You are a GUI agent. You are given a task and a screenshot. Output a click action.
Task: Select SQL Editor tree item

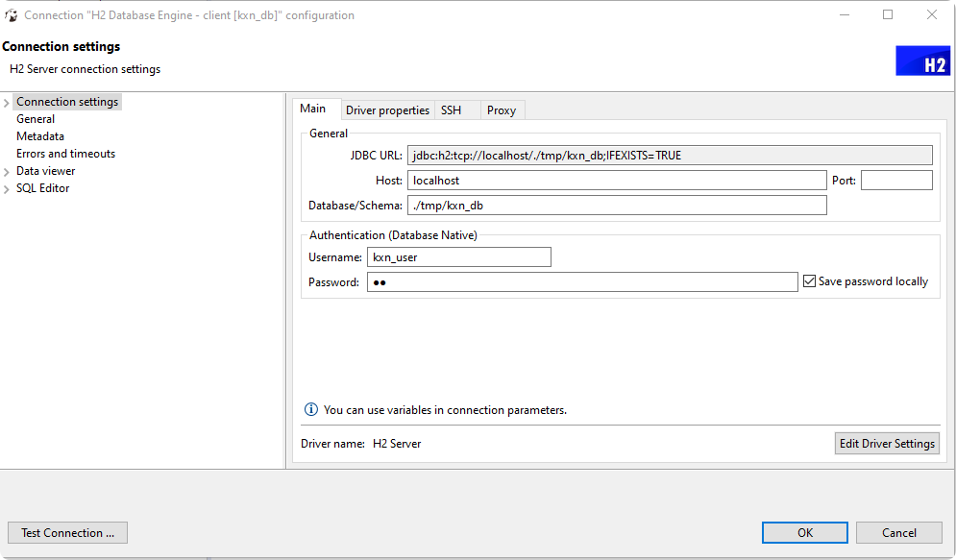tap(42, 188)
